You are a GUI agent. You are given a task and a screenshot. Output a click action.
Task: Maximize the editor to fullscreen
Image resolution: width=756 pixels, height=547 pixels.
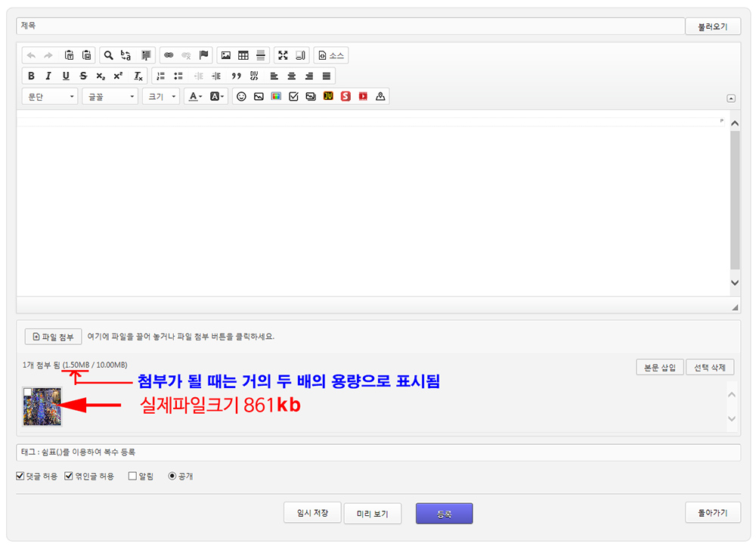pos(283,55)
